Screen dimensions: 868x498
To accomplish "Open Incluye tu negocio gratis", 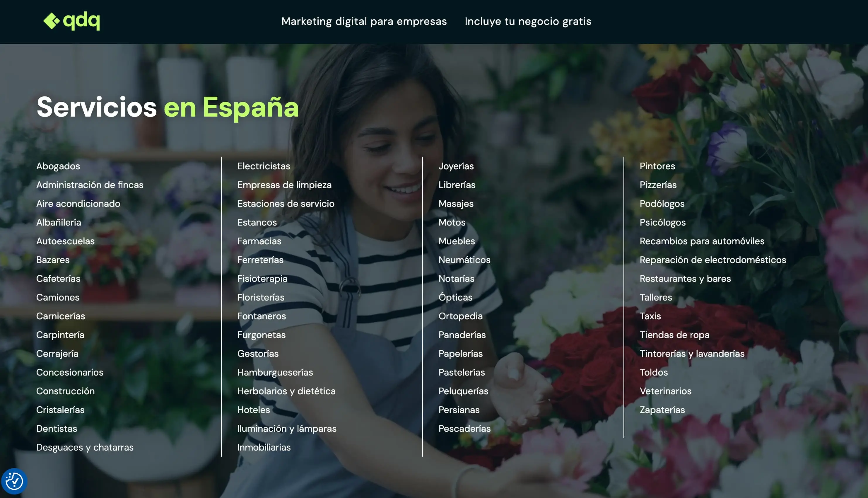I will (x=528, y=21).
